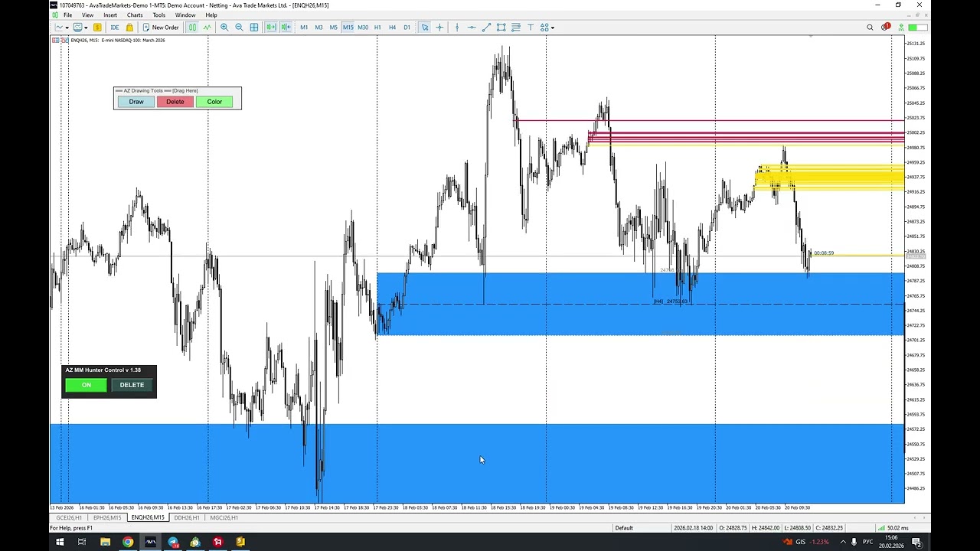Click Delete in AZ Drawing Tools
This screenshot has height=551, width=980.
coord(175,102)
